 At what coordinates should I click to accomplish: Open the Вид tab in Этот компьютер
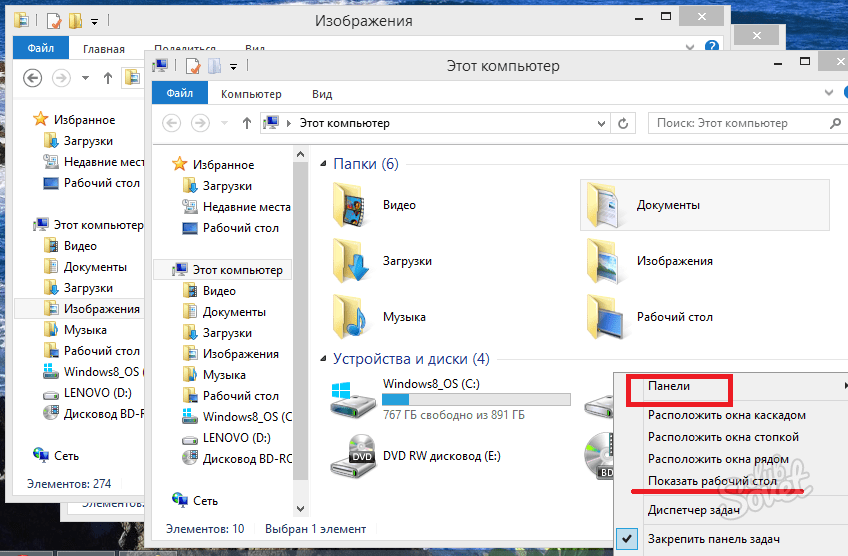pos(322,94)
